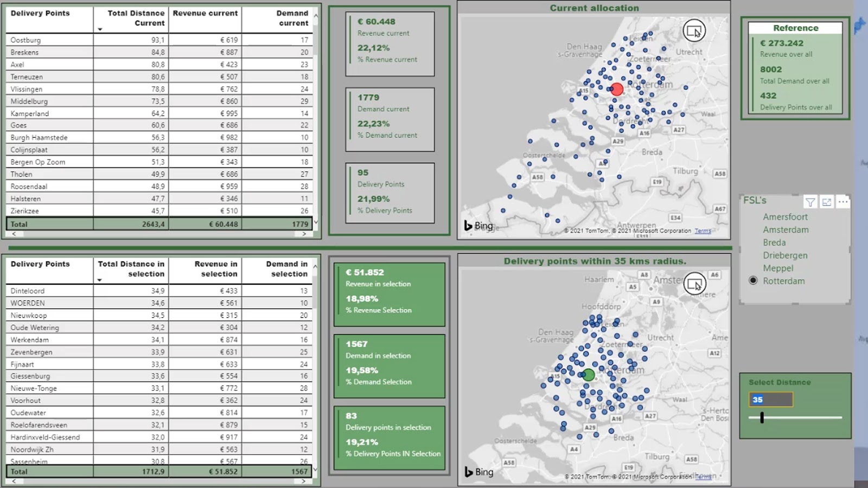The image size is (868, 488).
Task: Open Terms link on Current allocation map
Action: 703,231
